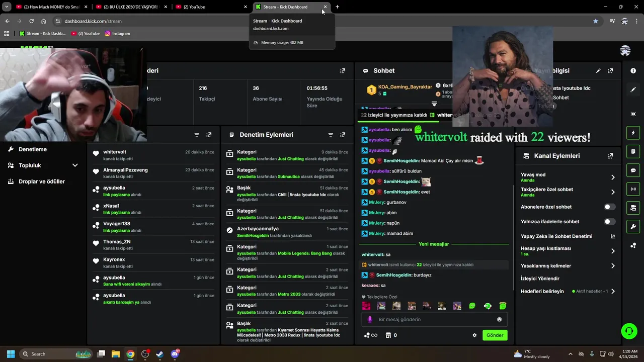Image resolution: width=644 pixels, height=362 pixels.
Task: Open a new browser tab
Action: tap(337, 7)
